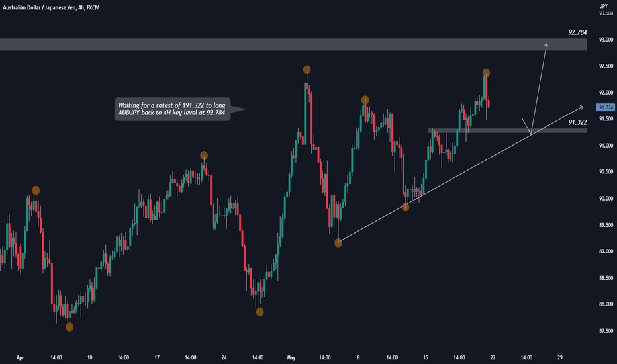
Task: Click the blue current price tag 91.724
Action: tap(605, 107)
